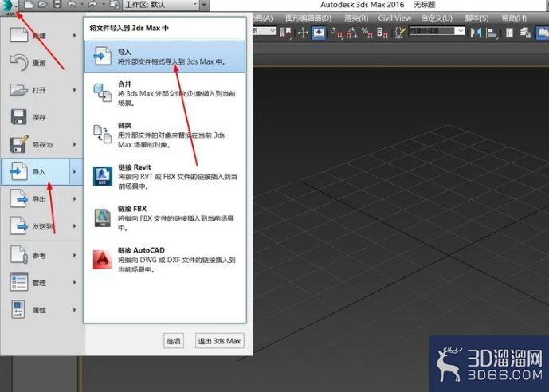549x392 pixels.
Task: Toggle the Ribbon icon in the main toolbar
Action: [543, 33]
